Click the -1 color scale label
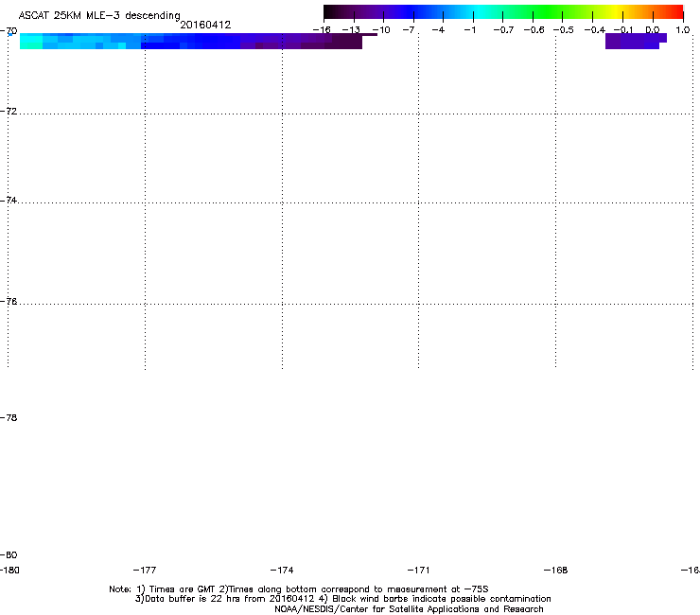Viewport: 700px width, 615px height. [x=469, y=30]
